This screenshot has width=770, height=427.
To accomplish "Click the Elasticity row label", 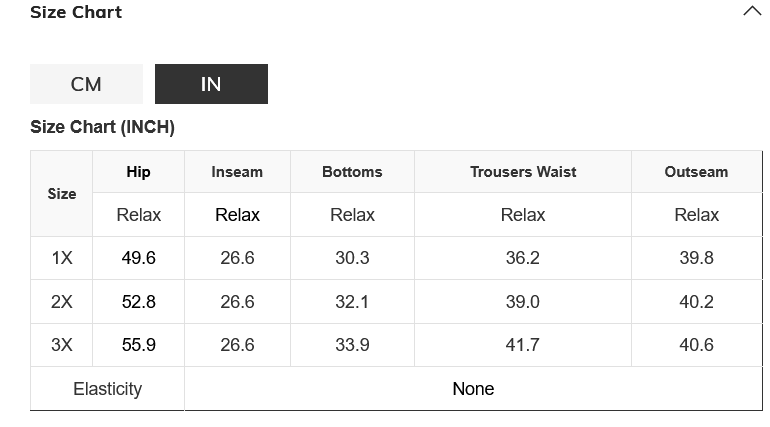I will 107,389.
